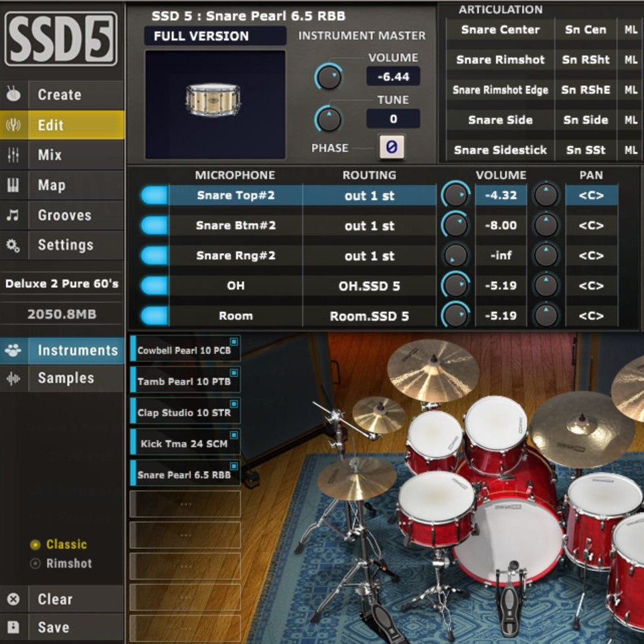The height and width of the screenshot is (644, 644).
Task: Toggle the Snare Top#2 microphone on/off
Action: click(153, 195)
